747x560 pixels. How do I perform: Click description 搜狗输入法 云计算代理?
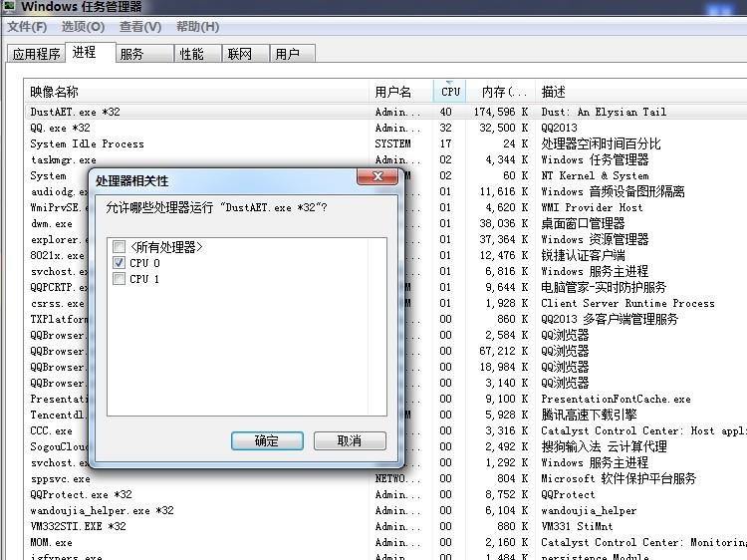point(604,446)
